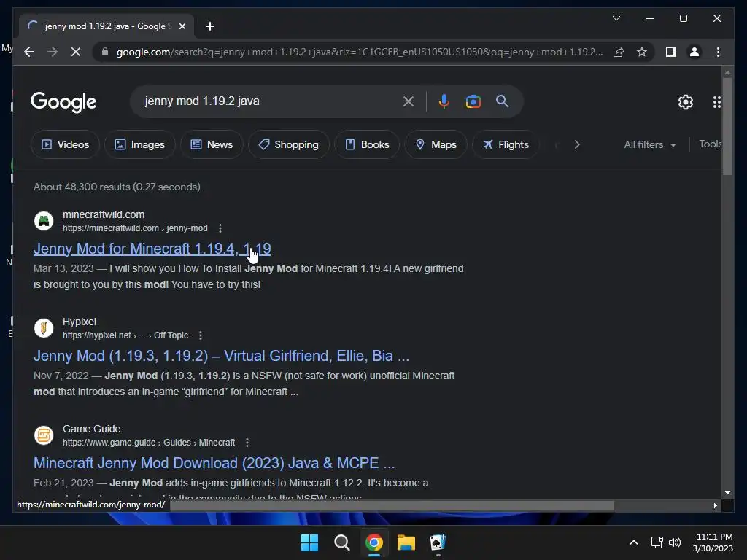Search by image with Google Lens

click(473, 101)
